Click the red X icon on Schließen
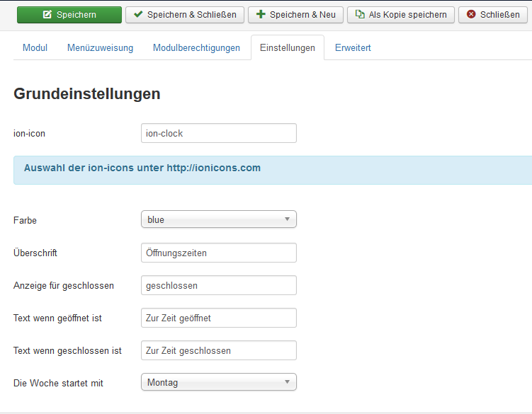This screenshot has width=532, height=414. click(471, 14)
